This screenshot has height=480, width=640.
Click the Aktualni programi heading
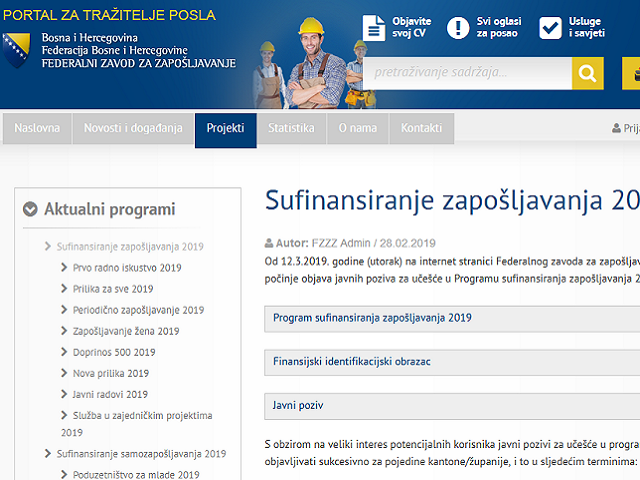[x=109, y=209]
